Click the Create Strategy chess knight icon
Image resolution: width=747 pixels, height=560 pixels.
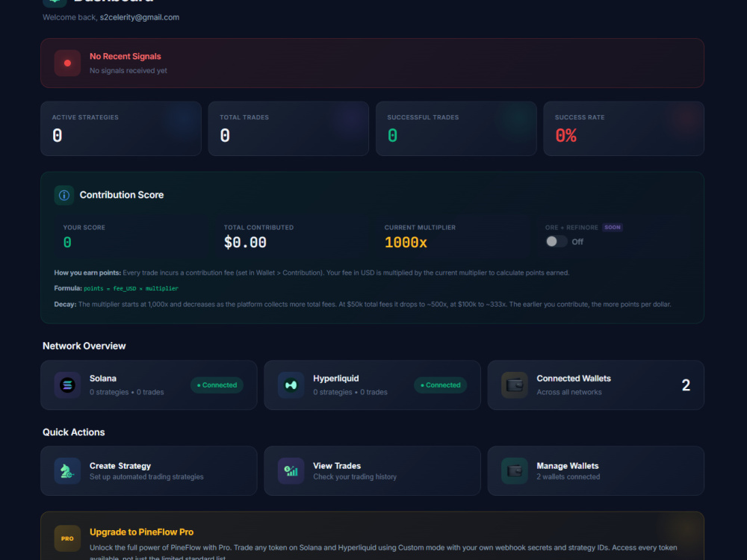tap(67, 471)
